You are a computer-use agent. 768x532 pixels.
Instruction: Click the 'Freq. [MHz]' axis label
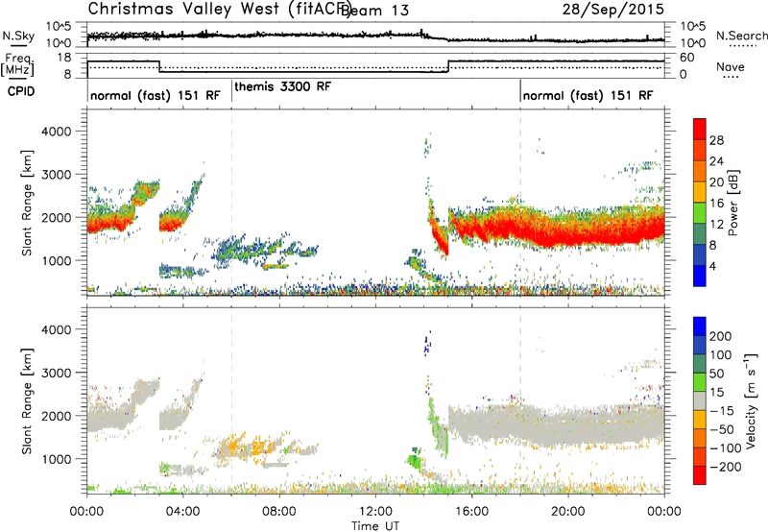point(18,64)
